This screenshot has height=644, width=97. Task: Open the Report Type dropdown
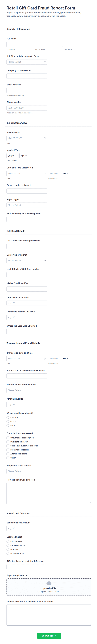click(27, 205)
